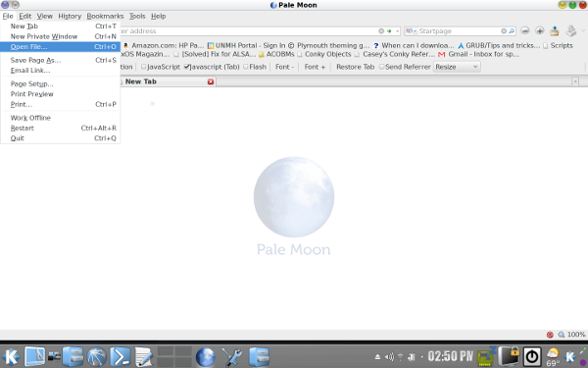The image size is (588, 368).
Task: Open Conky Objects bookmark
Action: [x=324, y=54]
